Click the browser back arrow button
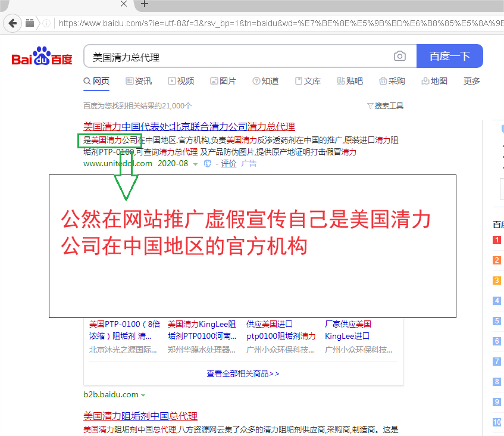The width and height of the screenshot is (504, 436). point(12,23)
